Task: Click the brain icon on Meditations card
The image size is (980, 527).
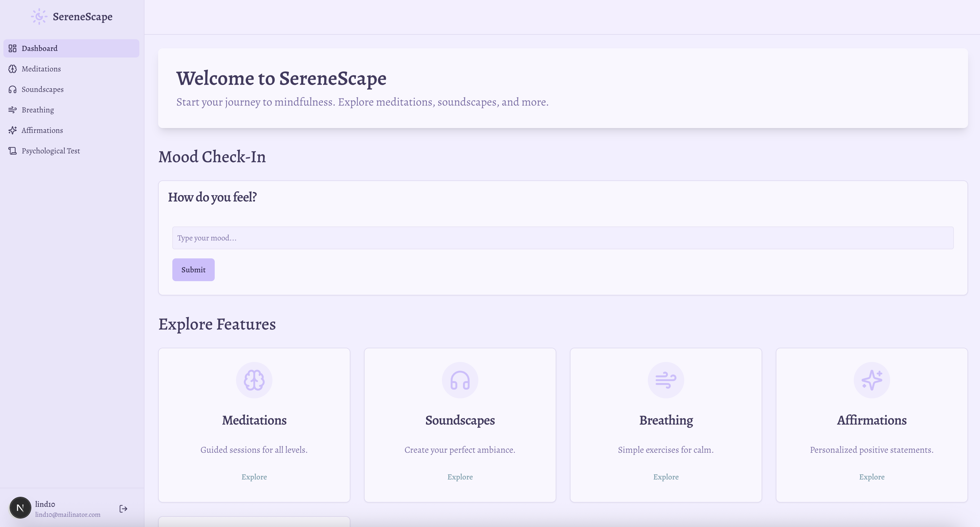Action: click(x=254, y=380)
